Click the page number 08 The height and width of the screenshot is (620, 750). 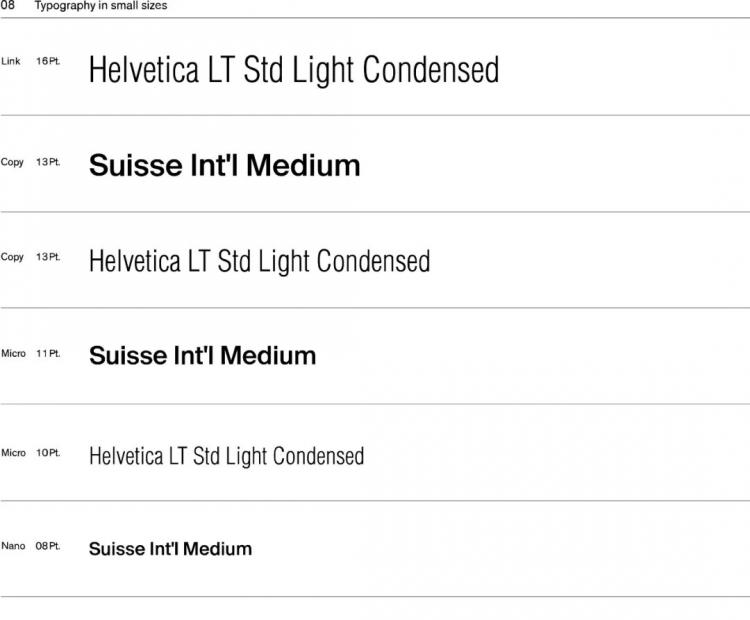pos(7,5)
